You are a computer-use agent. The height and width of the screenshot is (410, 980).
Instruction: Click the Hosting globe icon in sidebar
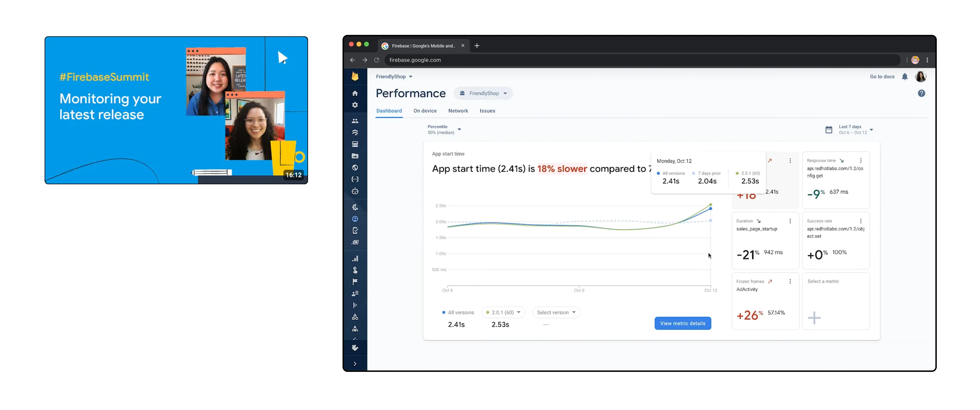(355, 168)
